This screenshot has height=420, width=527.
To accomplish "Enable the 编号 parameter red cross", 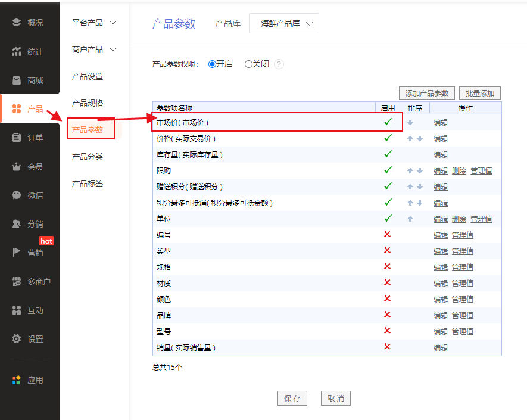I will tap(387, 234).
